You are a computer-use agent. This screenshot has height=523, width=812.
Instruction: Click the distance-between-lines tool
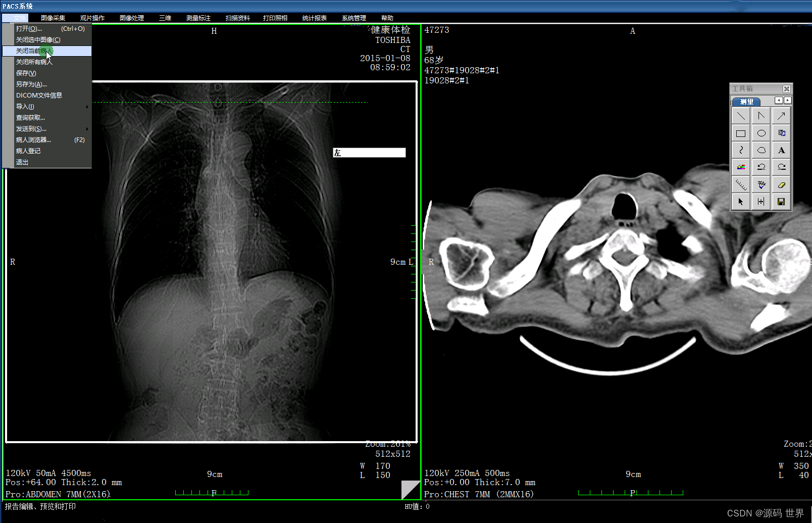pyautogui.click(x=761, y=202)
